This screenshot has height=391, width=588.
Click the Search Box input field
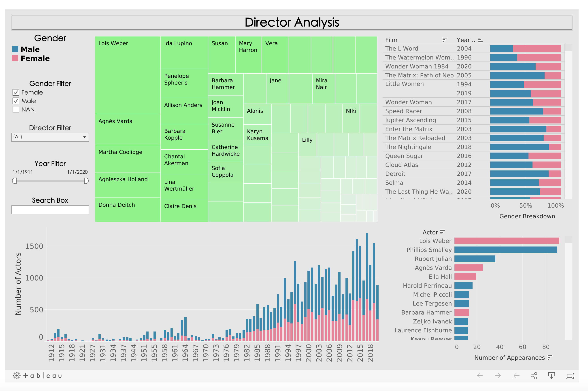coord(50,210)
